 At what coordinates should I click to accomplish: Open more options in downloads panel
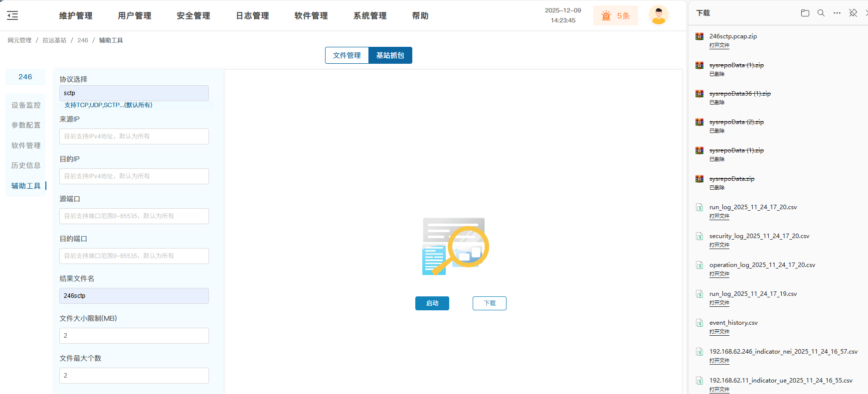point(837,13)
